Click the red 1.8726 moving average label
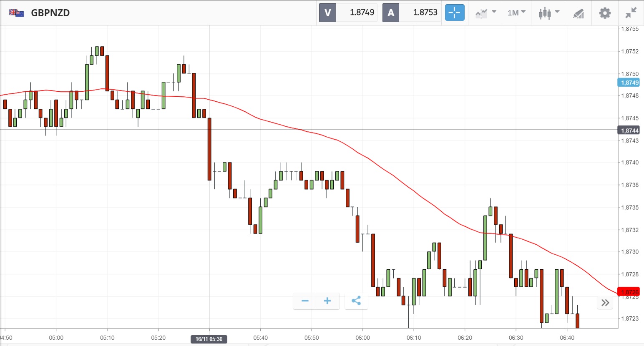 pos(629,292)
